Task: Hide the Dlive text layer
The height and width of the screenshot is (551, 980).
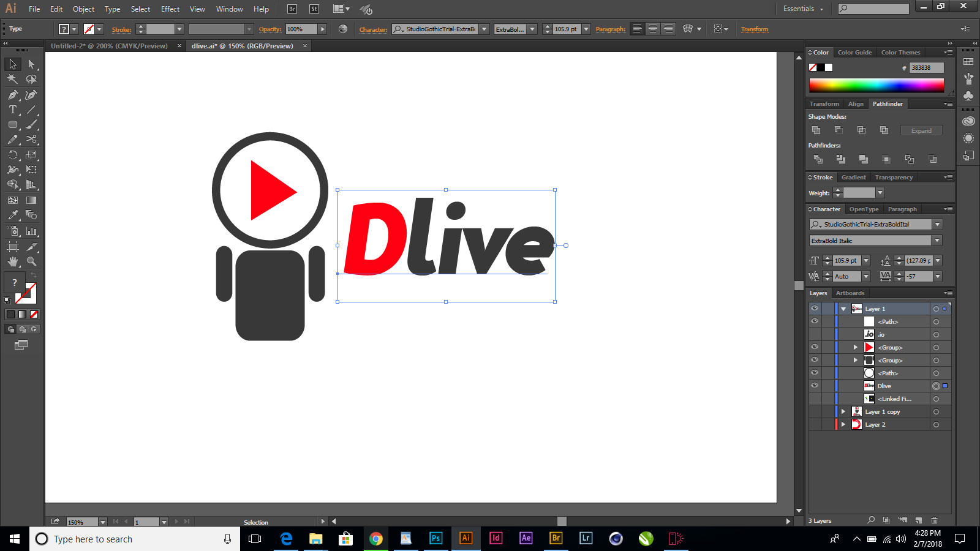Action: (x=815, y=386)
